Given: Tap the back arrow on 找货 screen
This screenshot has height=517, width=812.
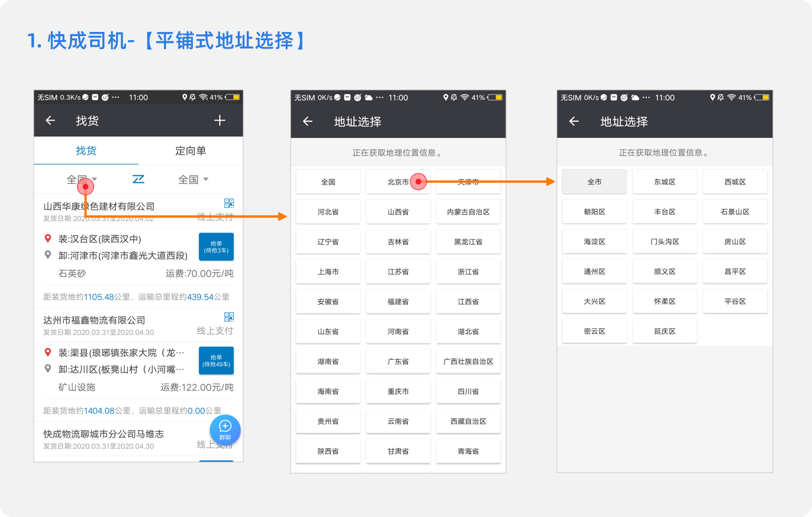Looking at the screenshot, I should pyautogui.click(x=50, y=121).
